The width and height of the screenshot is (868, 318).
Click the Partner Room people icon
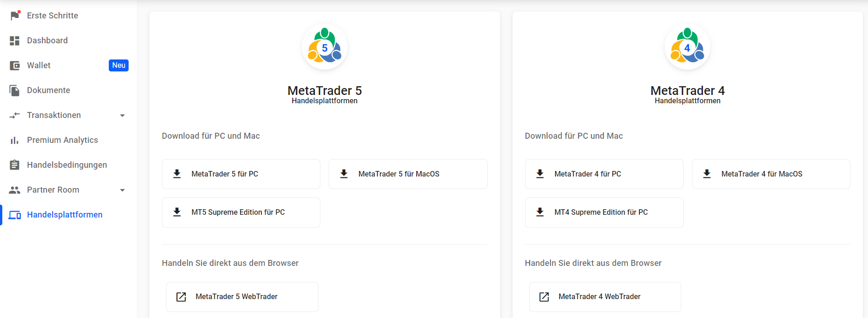pyautogui.click(x=15, y=190)
